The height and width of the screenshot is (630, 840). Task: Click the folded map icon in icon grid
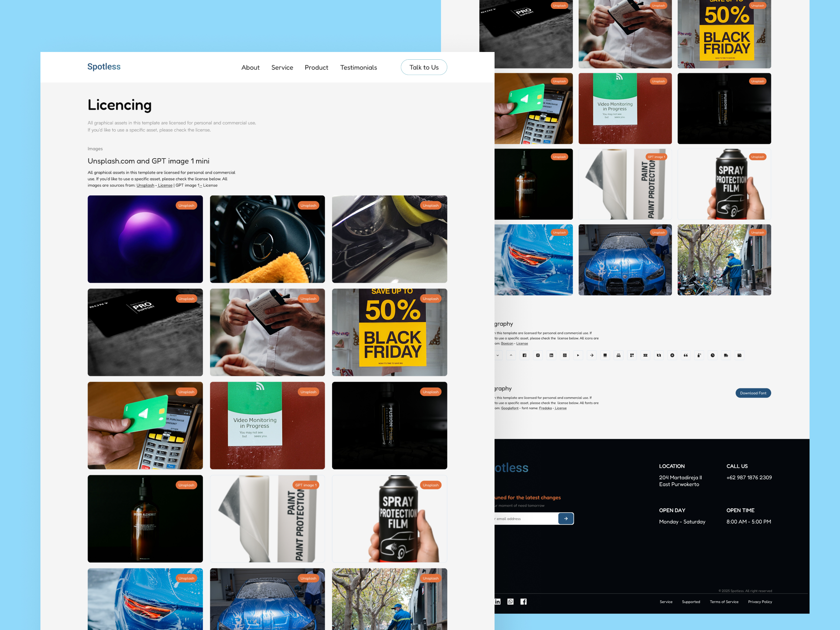click(x=659, y=355)
